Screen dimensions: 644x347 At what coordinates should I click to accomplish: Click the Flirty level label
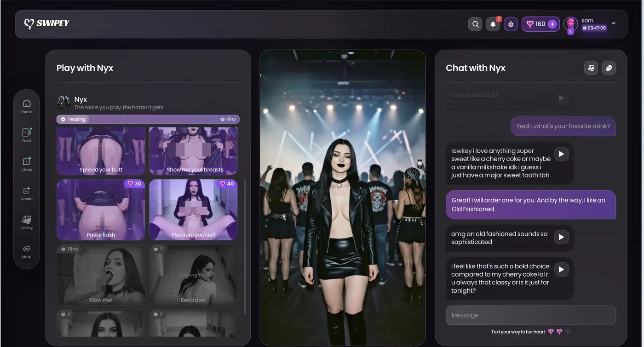pyautogui.click(x=228, y=119)
